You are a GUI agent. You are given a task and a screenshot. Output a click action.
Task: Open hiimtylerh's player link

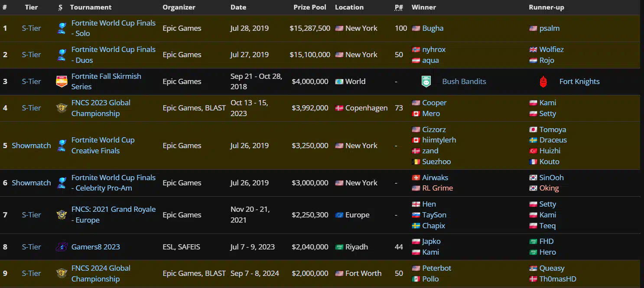coord(439,140)
